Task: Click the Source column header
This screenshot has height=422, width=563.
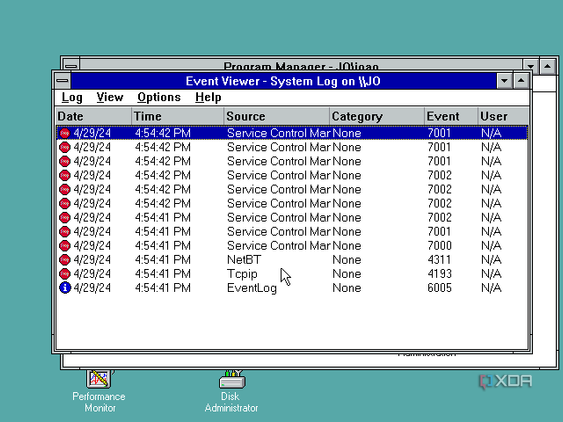Action: (277, 116)
